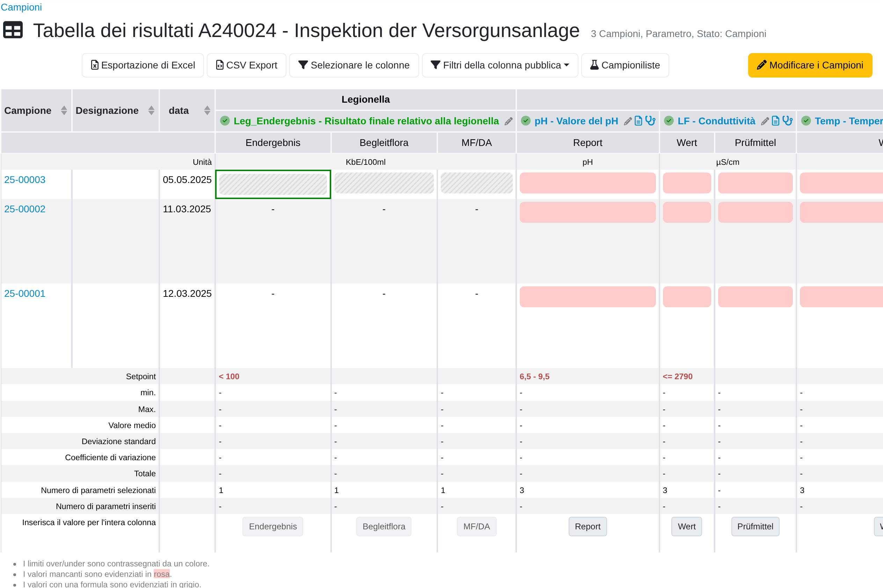Open sample 25-00001 link
Screen dimensions: 883x588
[25, 294]
